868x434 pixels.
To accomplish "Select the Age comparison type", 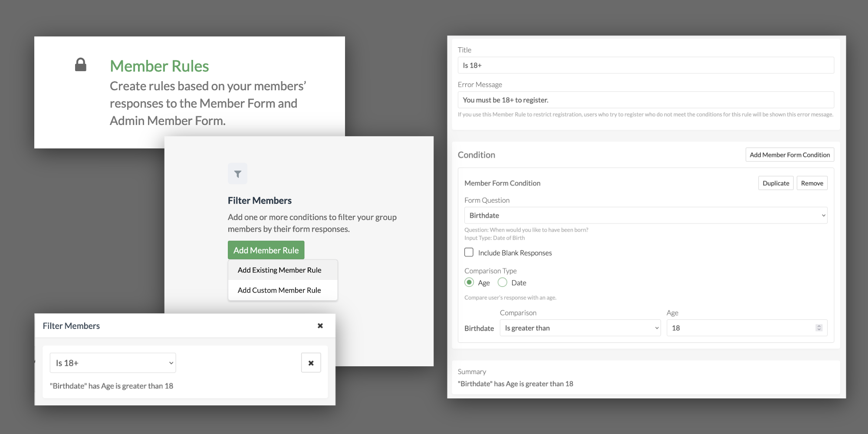I will [x=469, y=283].
